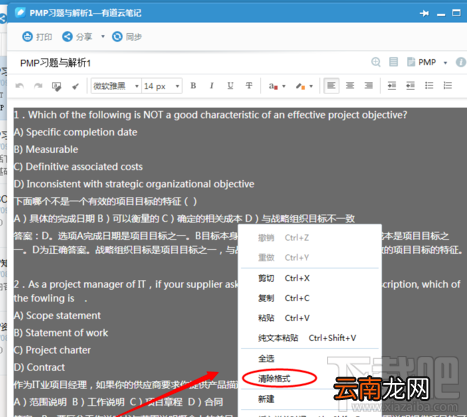Image resolution: width=467 pixels, height=417 pixels.
Task: Click text 'D) Contract'
Action: (39, 368)
